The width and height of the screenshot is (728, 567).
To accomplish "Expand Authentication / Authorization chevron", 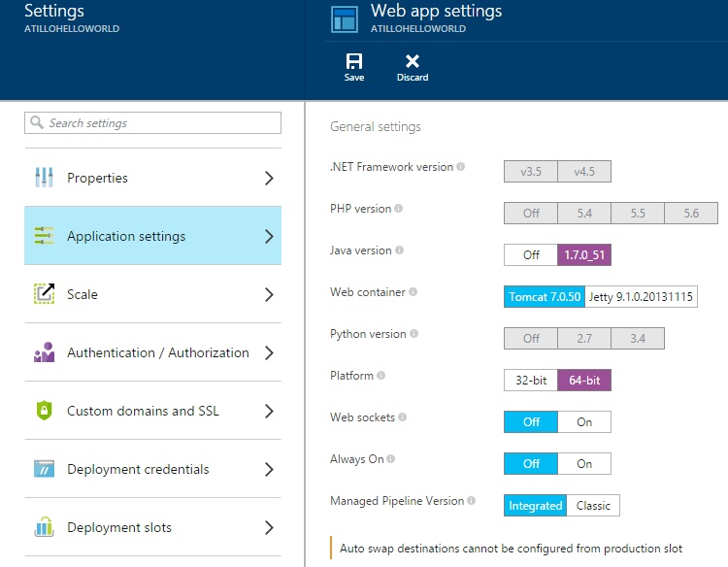I will coord(269,352).
